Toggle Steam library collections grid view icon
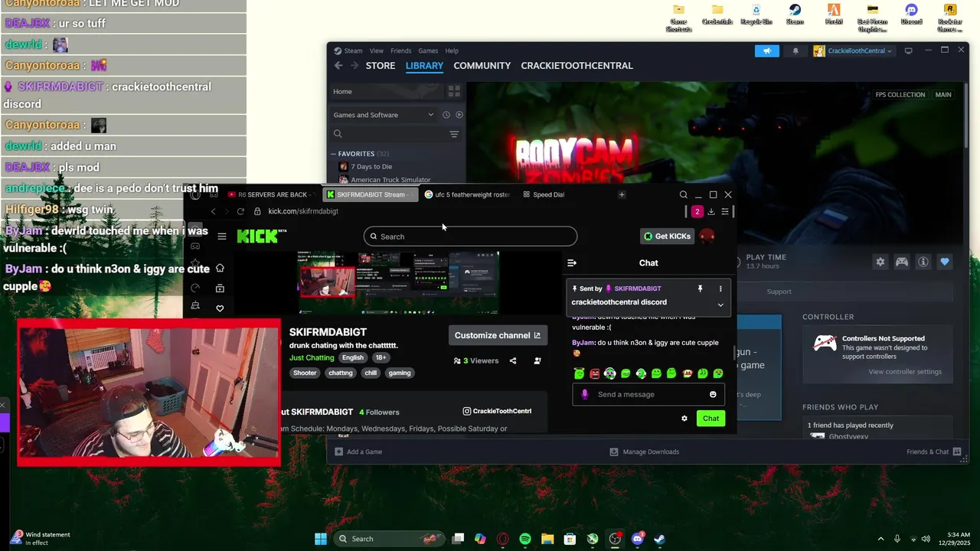 tap(454, 91)
